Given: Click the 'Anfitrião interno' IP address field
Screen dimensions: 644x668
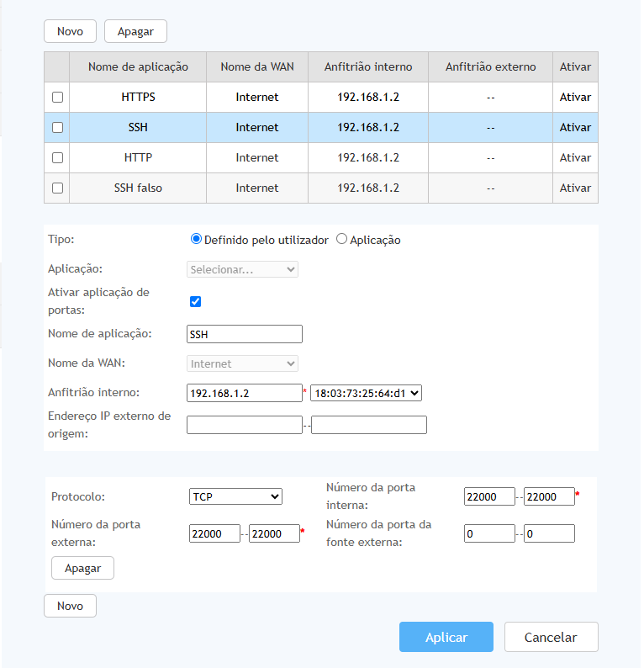Looking at the screenshot, I should click(244, 393).
